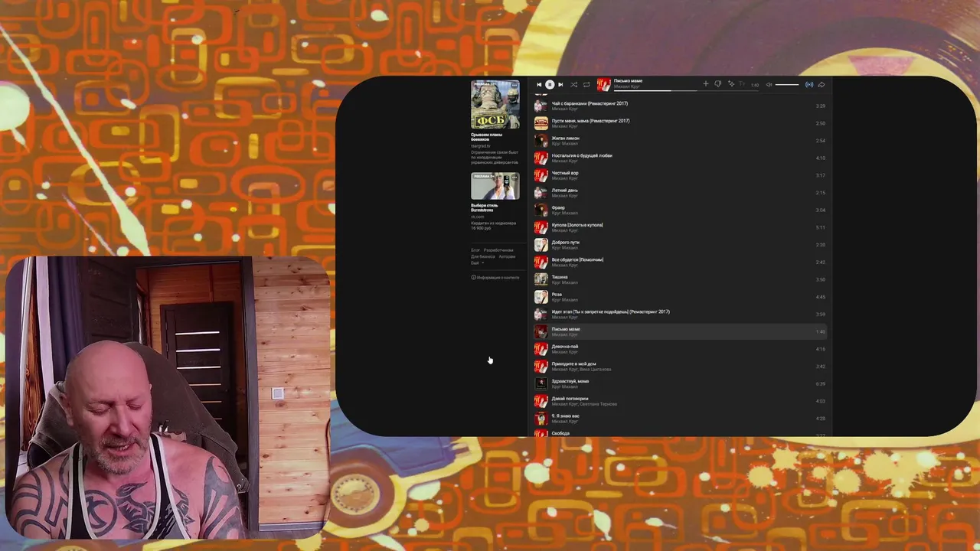Open the Авторам footer link
This screenshot has width=980, height=551.
507,256
